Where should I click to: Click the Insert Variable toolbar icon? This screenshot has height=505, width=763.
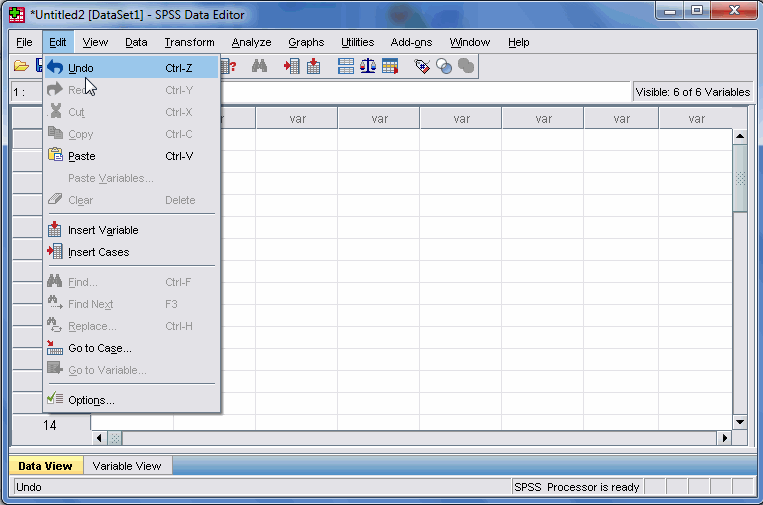pos(313,66)
